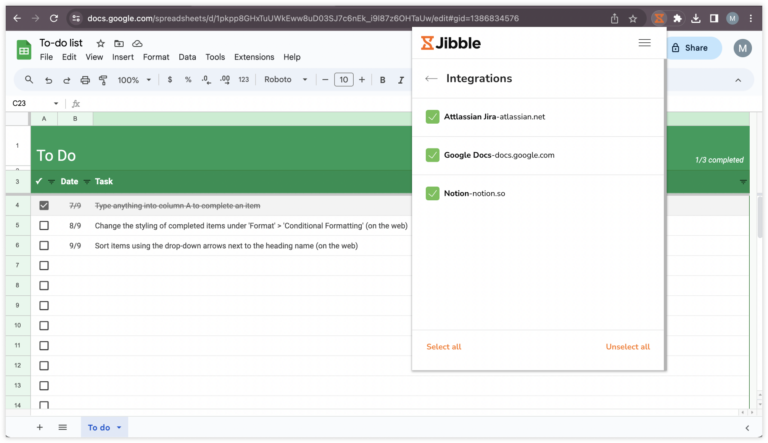
Task: Decrease font size with minus button
Action: click(x=325, y=79)
